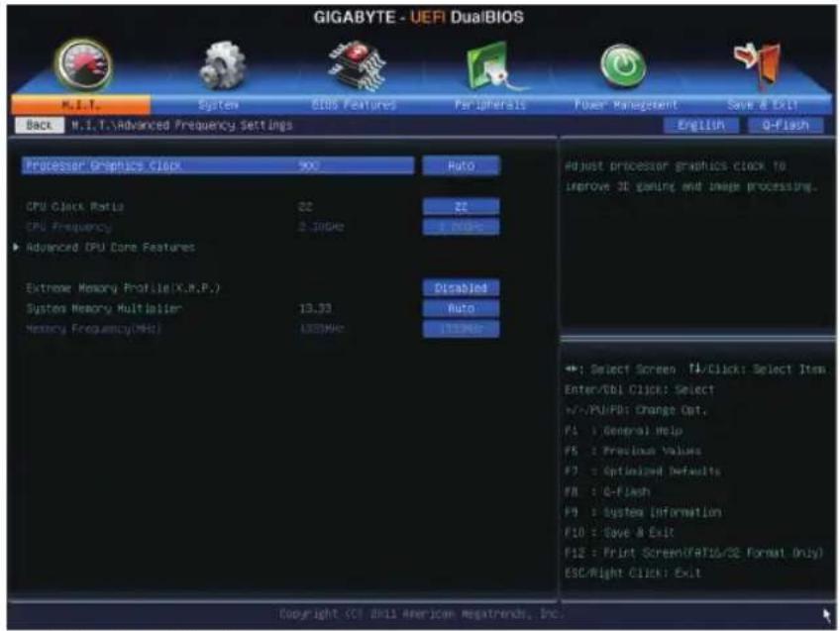Select the CPU Clock Ratio label
The image size is (840, 631).
point(75,206)
